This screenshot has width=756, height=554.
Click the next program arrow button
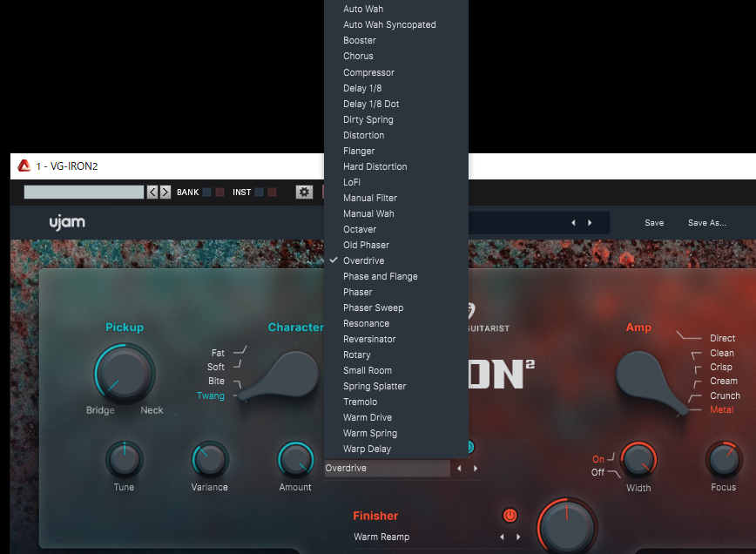click(x=165, y=192)
